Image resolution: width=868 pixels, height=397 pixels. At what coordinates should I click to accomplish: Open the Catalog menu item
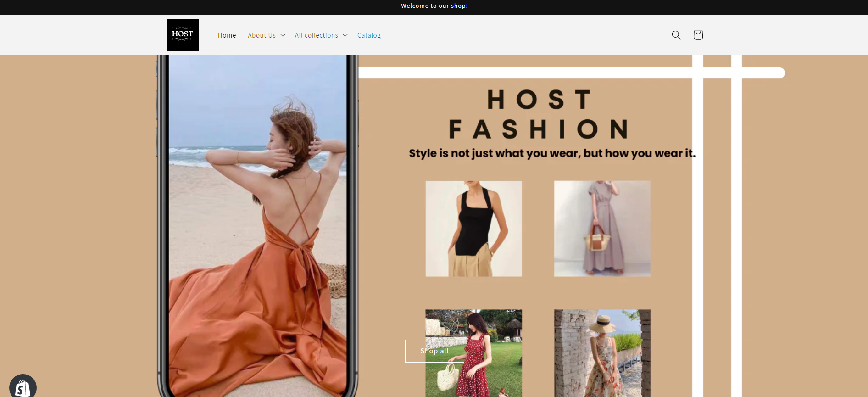click(x=369, y=35)
